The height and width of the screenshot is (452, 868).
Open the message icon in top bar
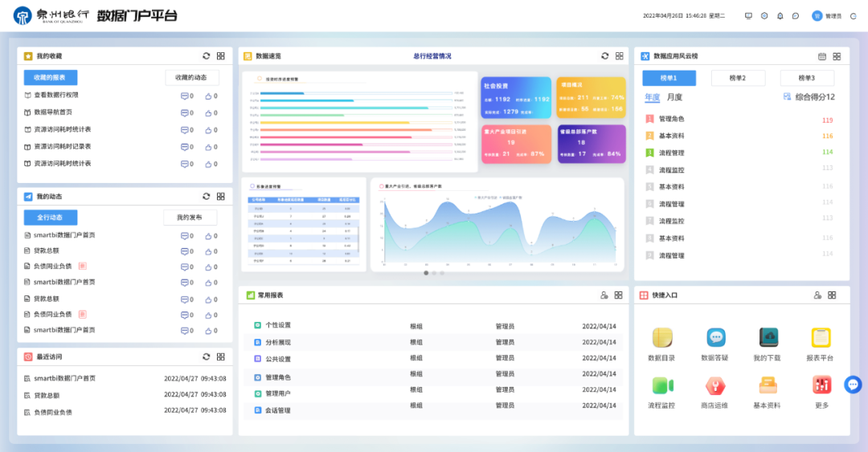click(796, 16)
